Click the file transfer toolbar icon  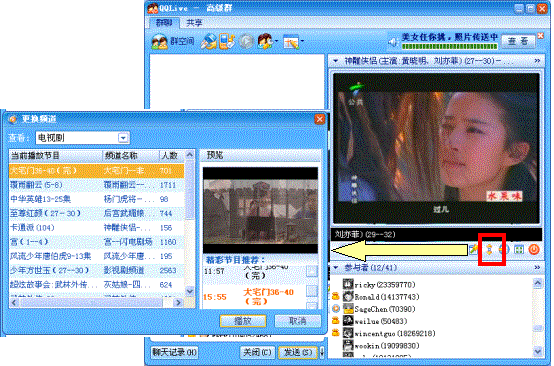[x=208, y=41]
